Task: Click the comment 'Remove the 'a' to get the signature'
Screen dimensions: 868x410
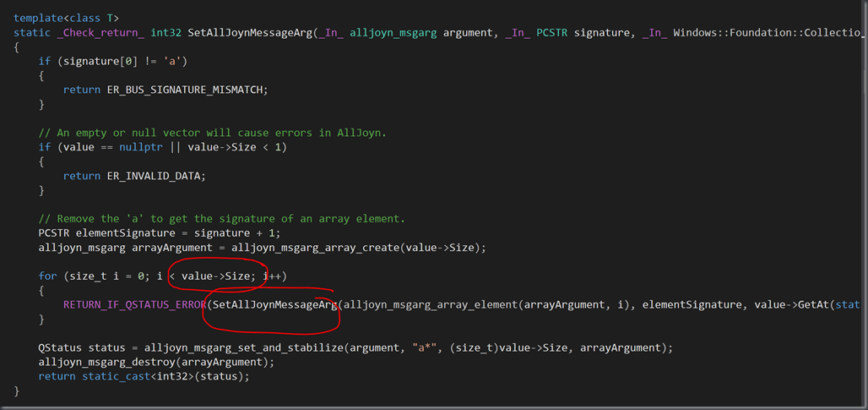Action: [x=222, y=219]
